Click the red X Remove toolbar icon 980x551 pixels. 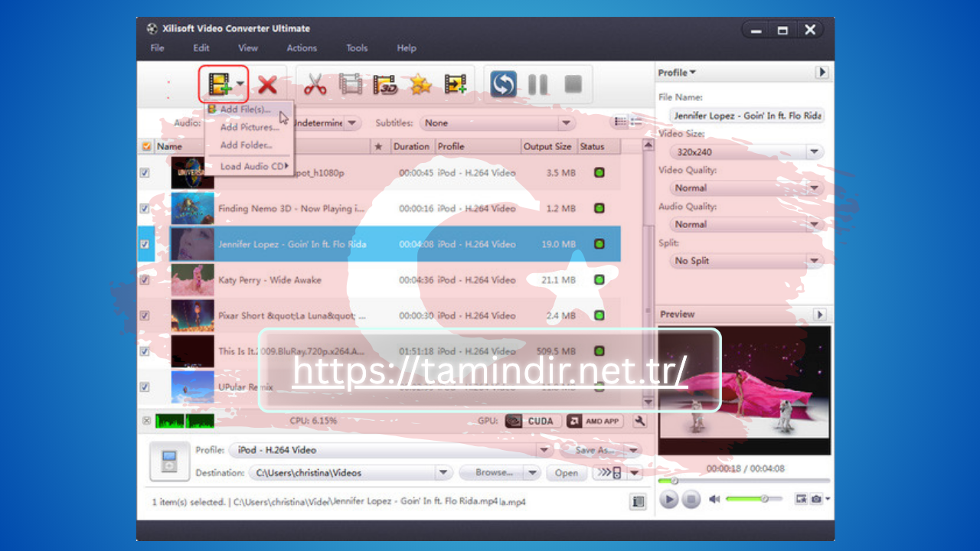[267, 84]
